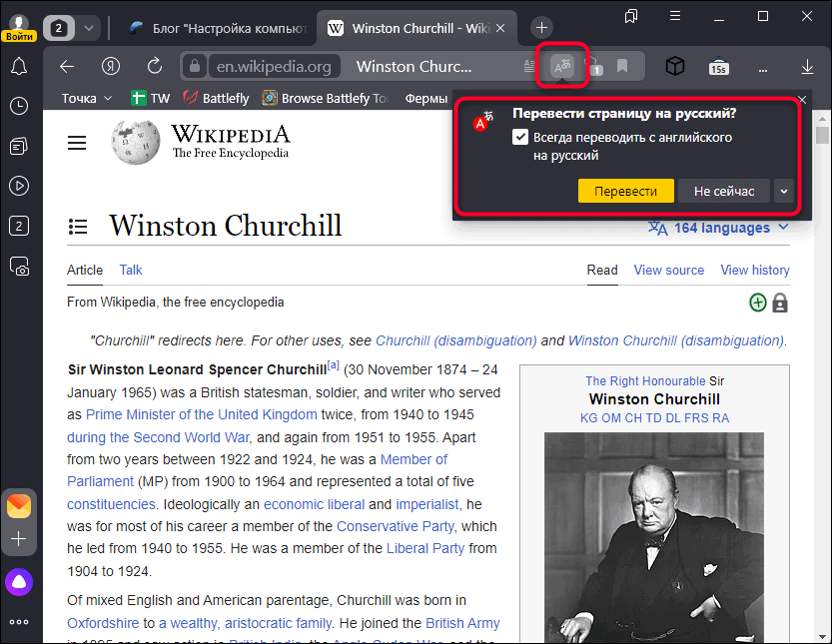Open the 15s timer extension icon

[x=718, y=66]
